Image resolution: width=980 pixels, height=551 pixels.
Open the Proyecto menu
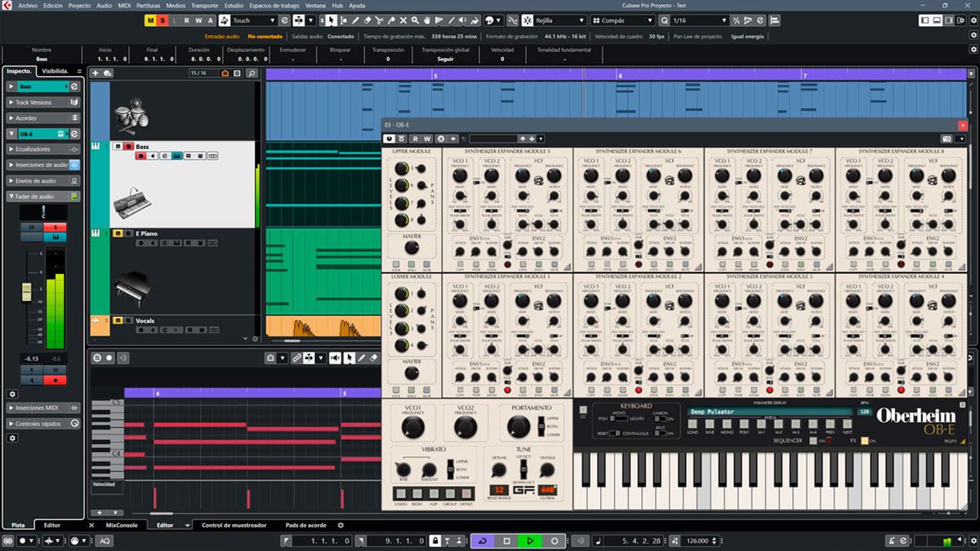(79, 5)
